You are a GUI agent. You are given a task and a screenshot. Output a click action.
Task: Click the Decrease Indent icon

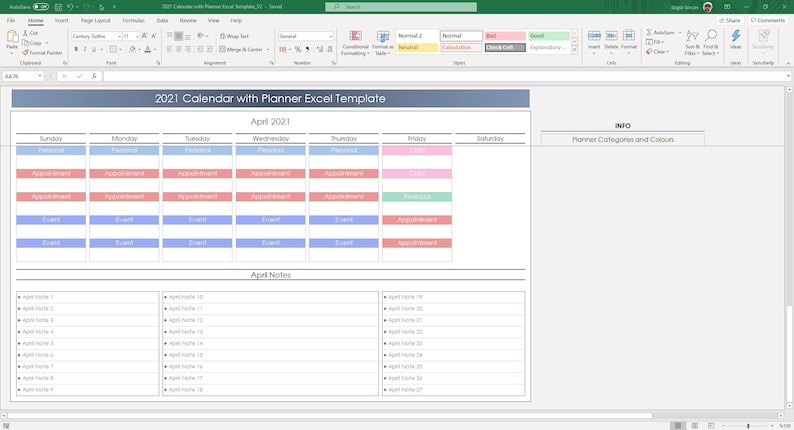coord(200,50)
